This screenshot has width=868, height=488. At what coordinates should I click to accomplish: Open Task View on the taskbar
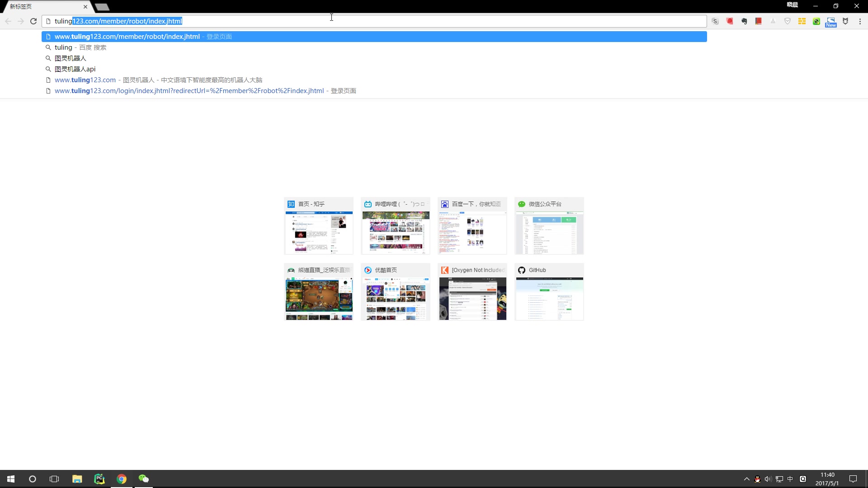coord(54,479)
